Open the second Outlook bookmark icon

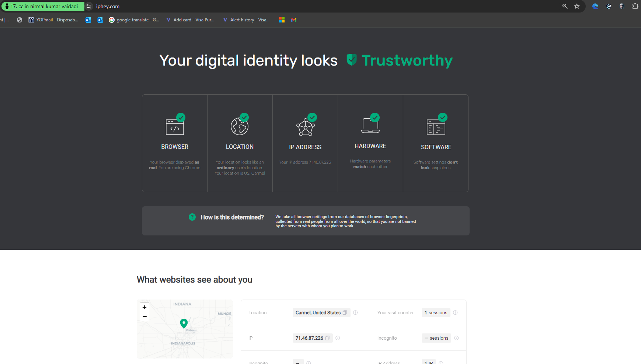[100, 20]
